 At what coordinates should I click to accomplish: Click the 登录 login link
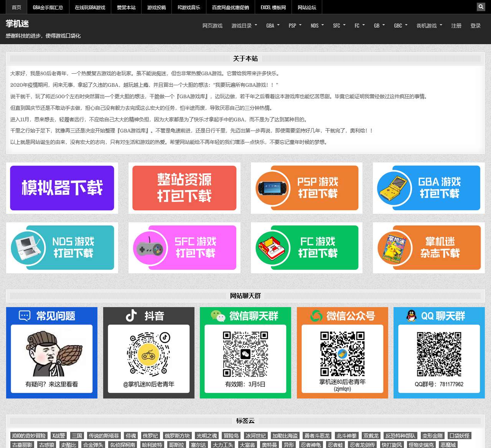point(476,26)
